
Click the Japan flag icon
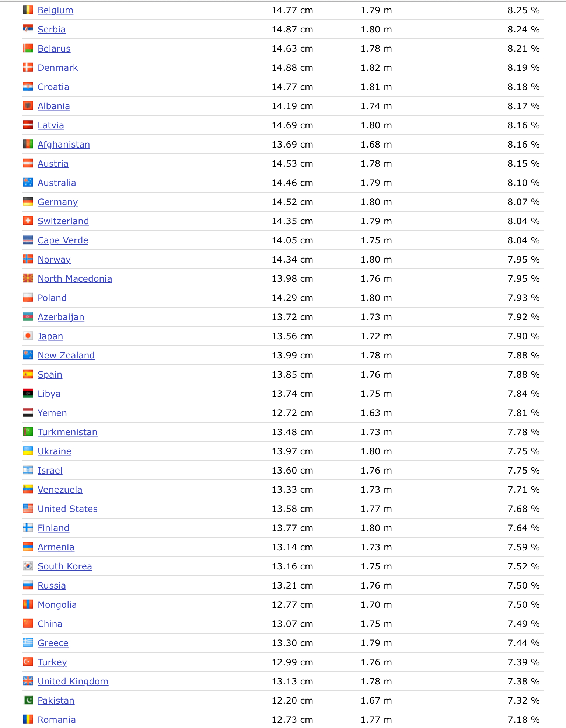[28, 336]
